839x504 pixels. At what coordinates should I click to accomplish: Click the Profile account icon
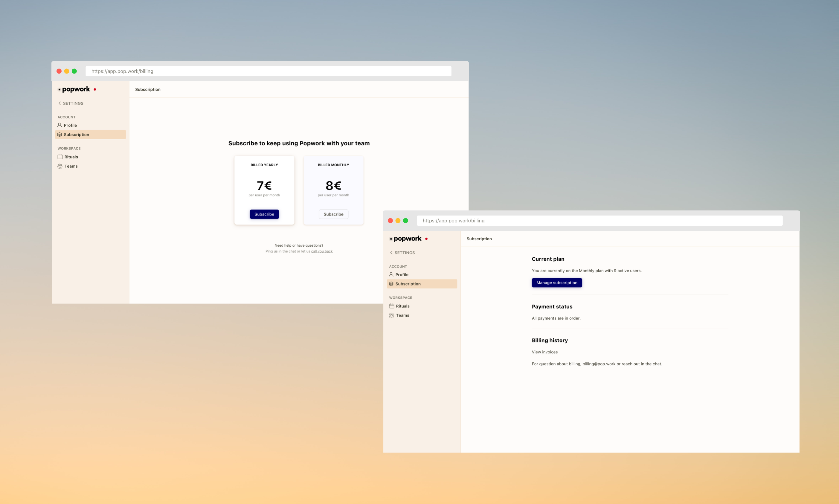click(59, 125)
